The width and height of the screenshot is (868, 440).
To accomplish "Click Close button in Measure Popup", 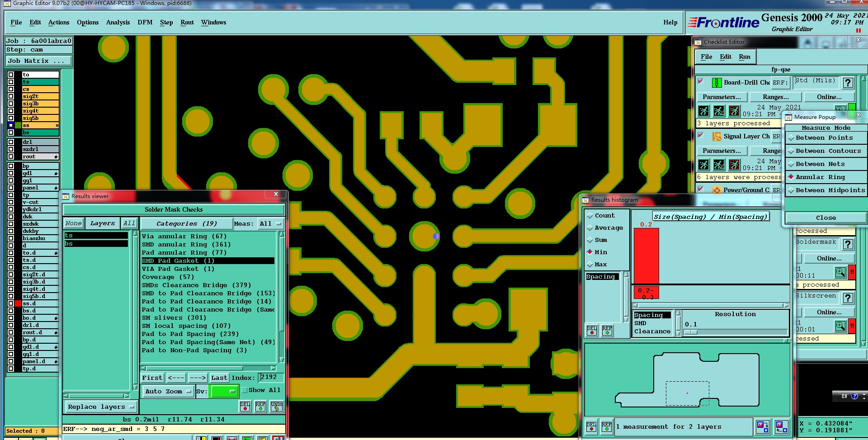I will coord(826,218).
